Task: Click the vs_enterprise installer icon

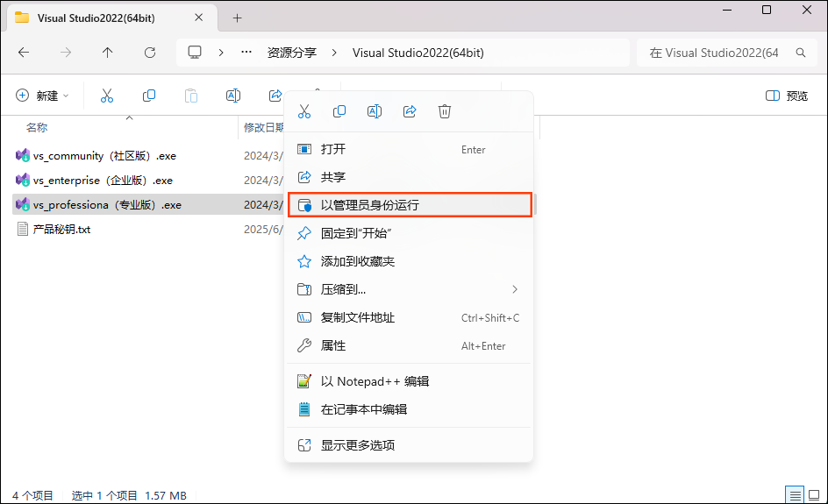Action: [23, 180]
